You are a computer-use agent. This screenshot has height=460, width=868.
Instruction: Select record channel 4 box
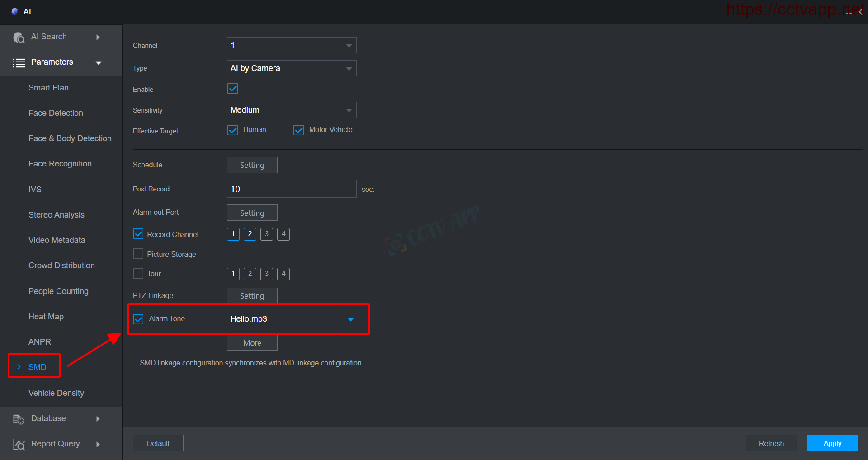tap(283, 234)
